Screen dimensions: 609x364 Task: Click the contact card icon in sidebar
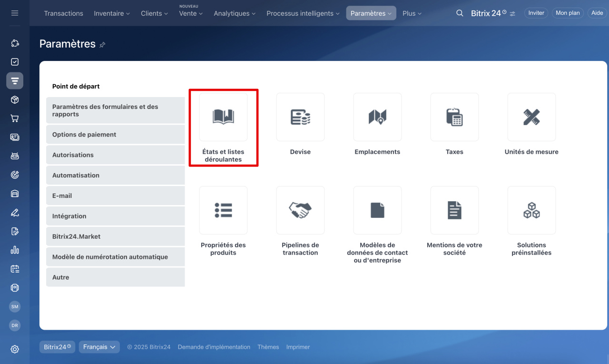pyautogui.click(x=15, y=137)
